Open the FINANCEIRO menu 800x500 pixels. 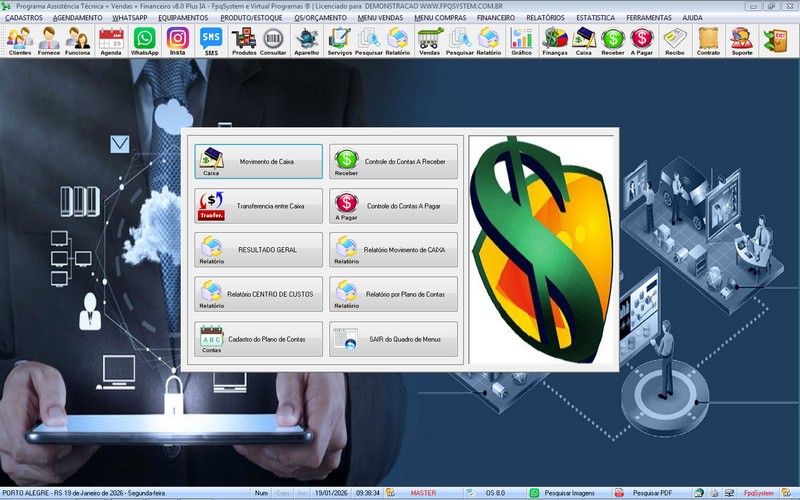[496, 18]
